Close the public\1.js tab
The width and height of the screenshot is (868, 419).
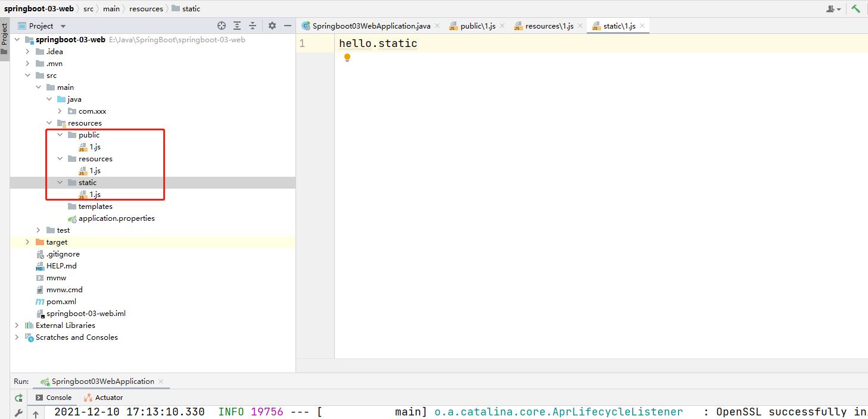pos(502,26)
